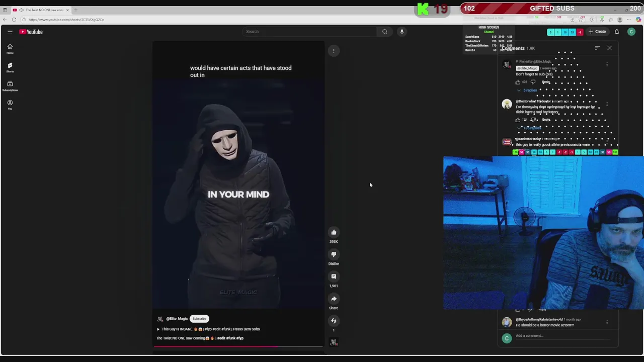The image size is (644, 362).
Task: Sort comments using the sort icon
Action: click(597, 48)
